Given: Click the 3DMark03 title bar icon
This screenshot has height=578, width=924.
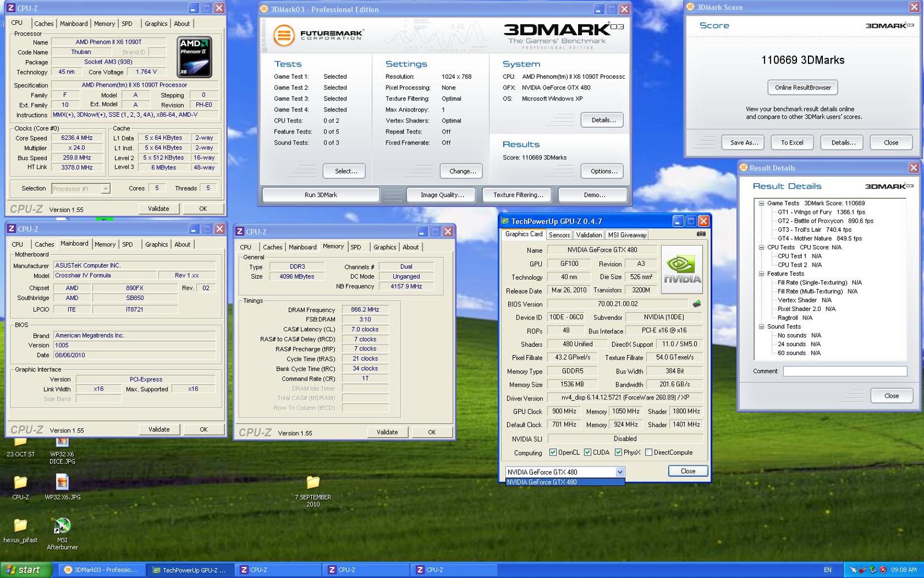Looking at the screenshot, I should click(x=264, y=9).
